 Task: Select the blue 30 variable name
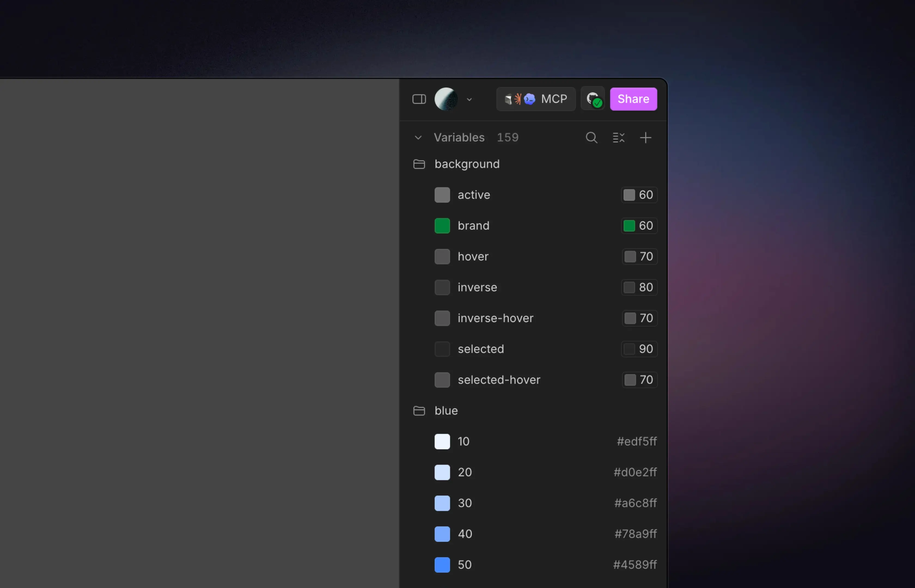point(464,503)
